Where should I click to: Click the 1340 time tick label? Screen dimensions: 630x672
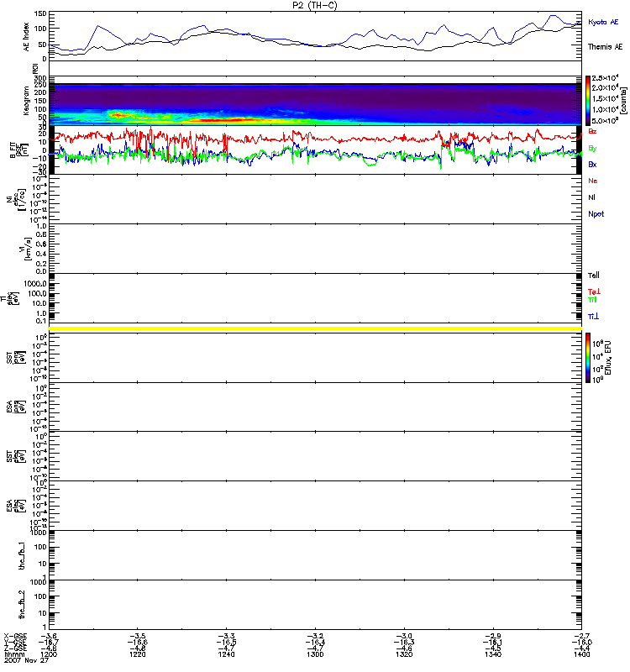(x=493, y=654)
